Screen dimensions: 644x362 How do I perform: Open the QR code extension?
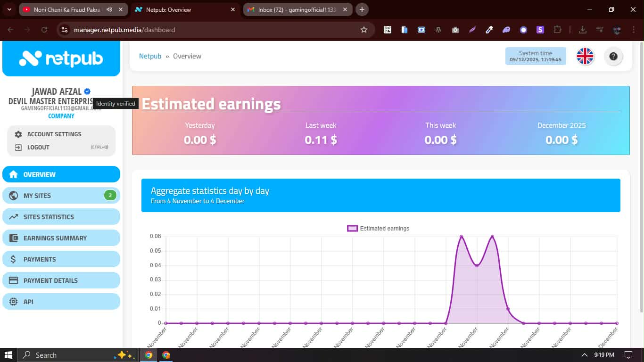pyautogui.click(x=388, y=30)
